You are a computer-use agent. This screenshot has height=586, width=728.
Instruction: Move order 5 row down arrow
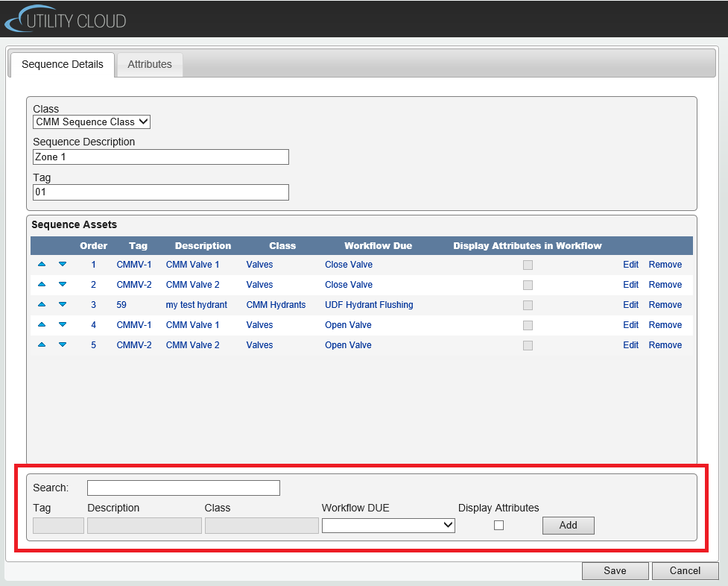click(63, 345)
